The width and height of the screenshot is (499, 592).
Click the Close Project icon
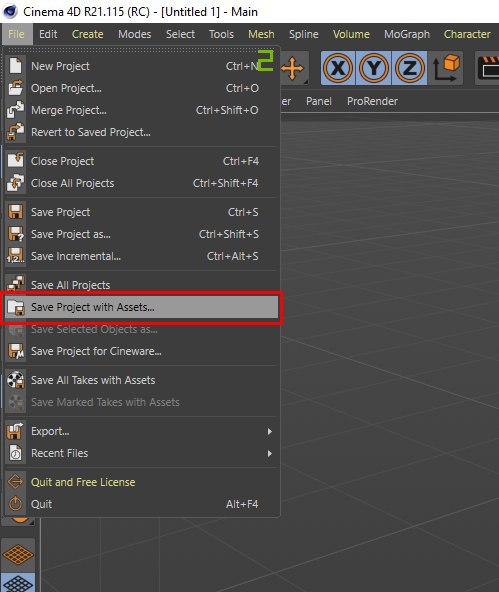tap(15, 161)
